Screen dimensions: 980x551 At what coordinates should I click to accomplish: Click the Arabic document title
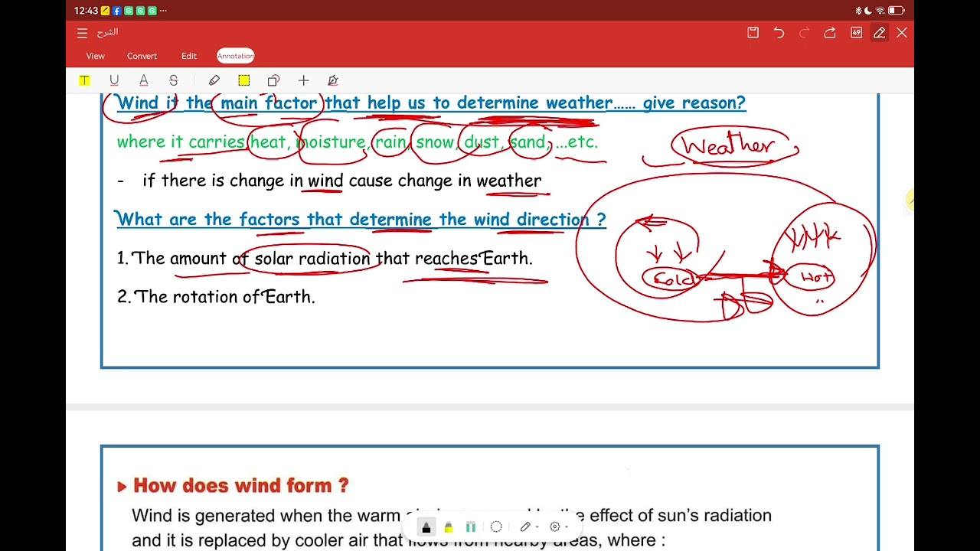pyautogui.click(x=108, y=32)
